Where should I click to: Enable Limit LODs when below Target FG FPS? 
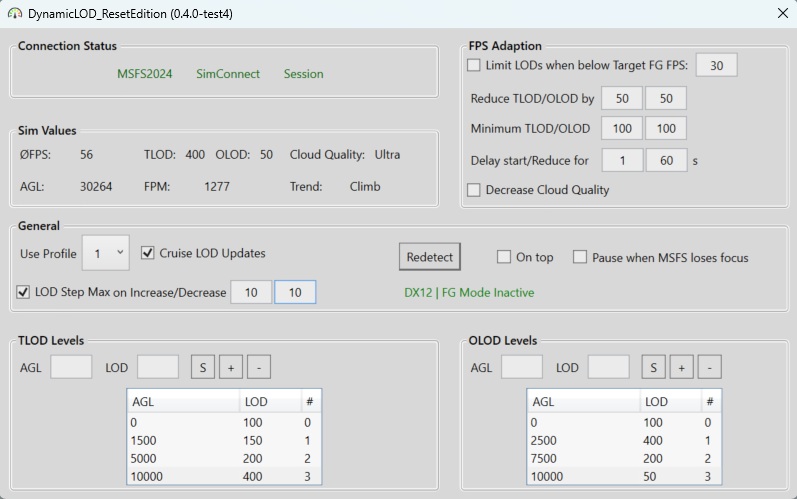click(x=474, y=65)
